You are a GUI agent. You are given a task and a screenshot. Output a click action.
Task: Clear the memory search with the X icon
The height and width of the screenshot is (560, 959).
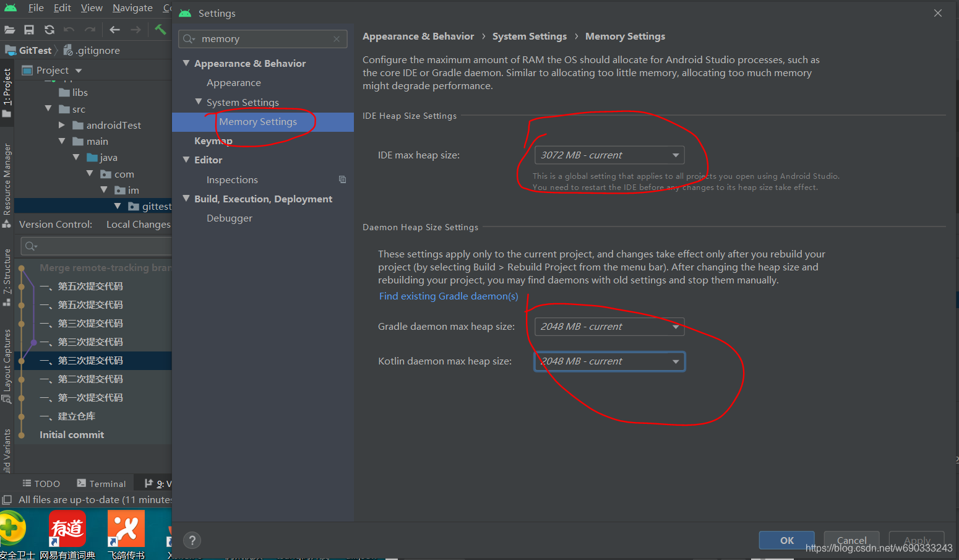tap(337, 39)
